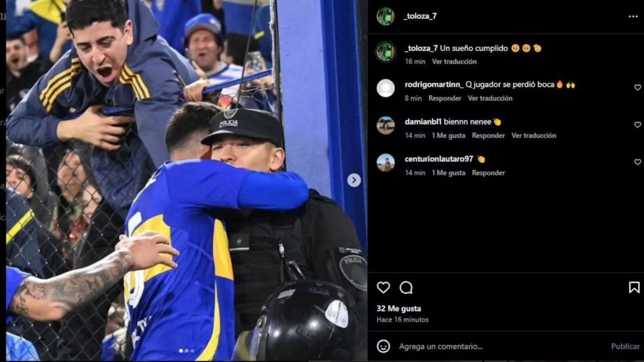
Task: Go to next photo with arrow
Action: 354,180
